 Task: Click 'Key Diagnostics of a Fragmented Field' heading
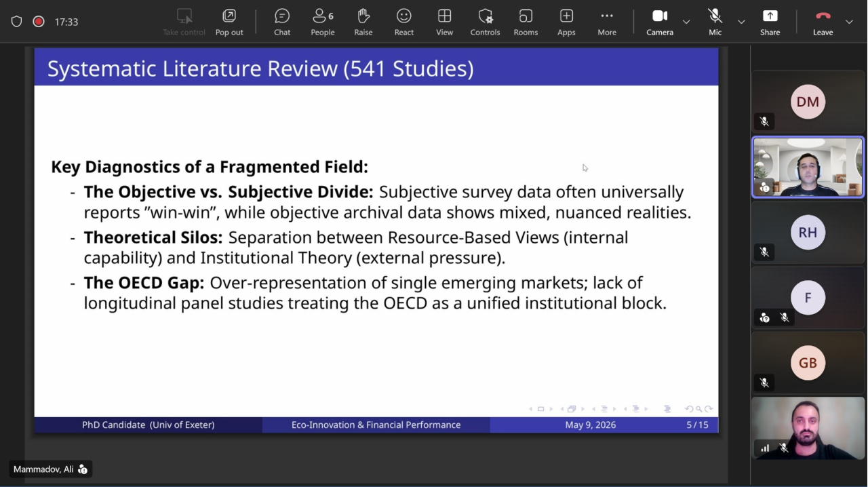pyautogui.click(x=210, y=167)
